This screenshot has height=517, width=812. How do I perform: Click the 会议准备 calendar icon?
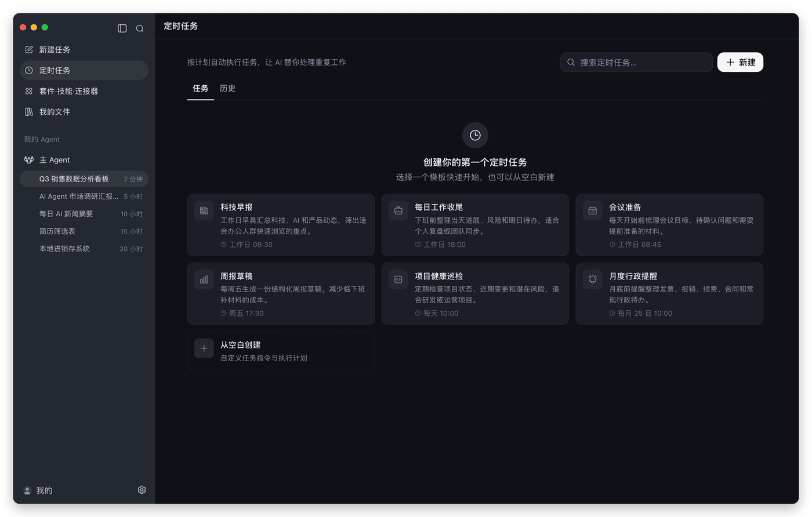point(593,211)
